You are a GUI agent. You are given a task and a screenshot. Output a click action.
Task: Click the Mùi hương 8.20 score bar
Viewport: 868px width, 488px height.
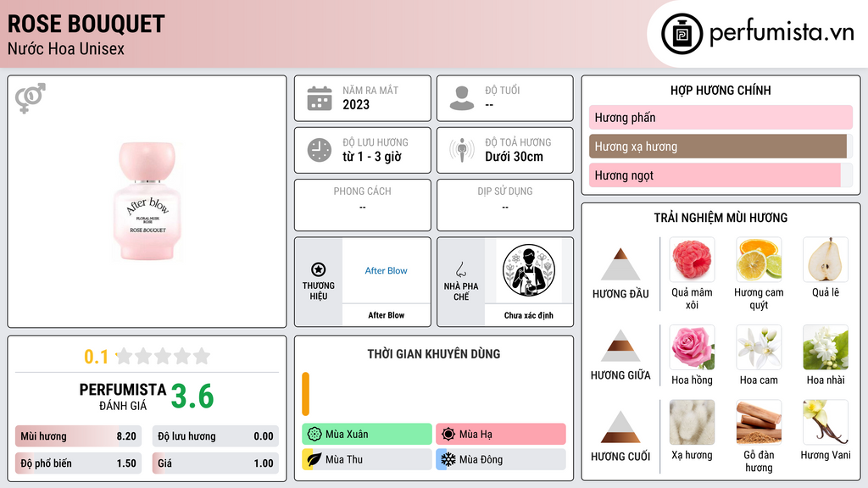(x=79, y=436)
